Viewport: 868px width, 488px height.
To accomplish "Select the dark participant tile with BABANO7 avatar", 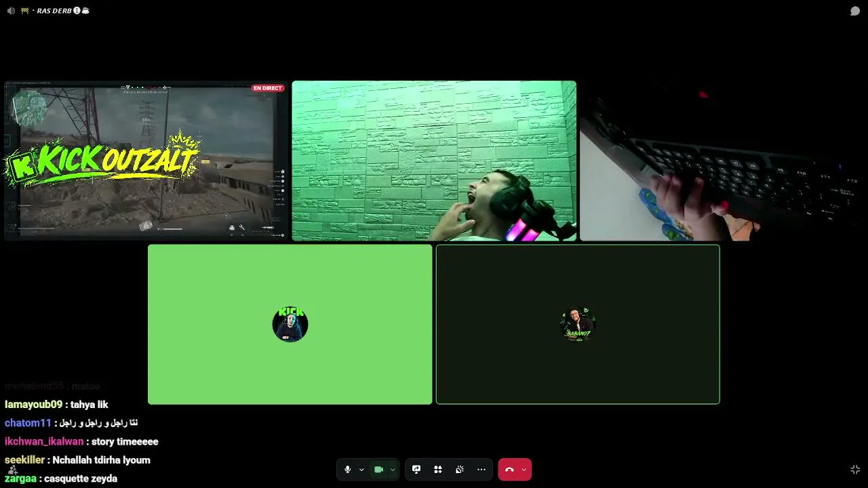I will pos(578,324).
